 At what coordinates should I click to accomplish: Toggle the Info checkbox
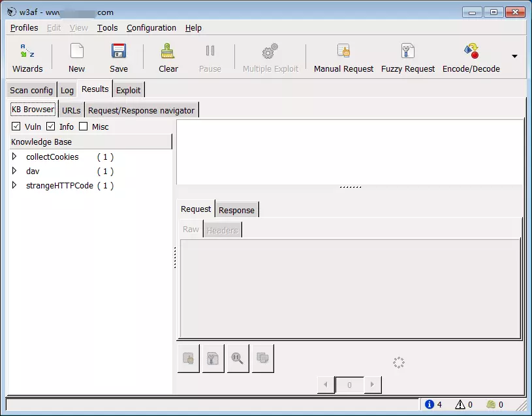pos(50,126)
